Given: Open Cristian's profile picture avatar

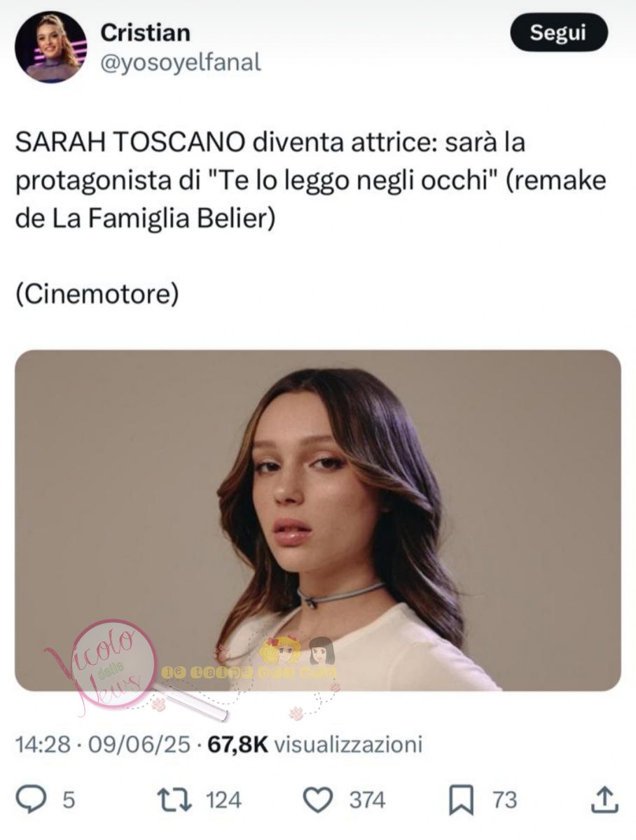Looking at the screenshot, I should coord(51,47).
